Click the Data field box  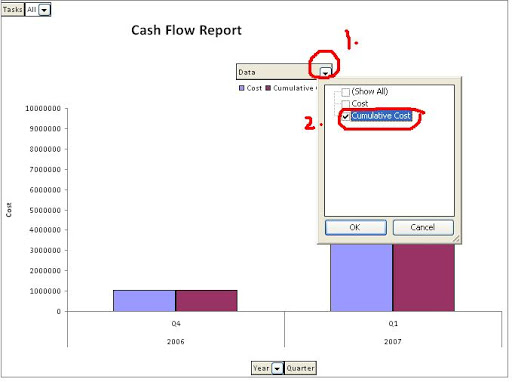click(284, 72)
